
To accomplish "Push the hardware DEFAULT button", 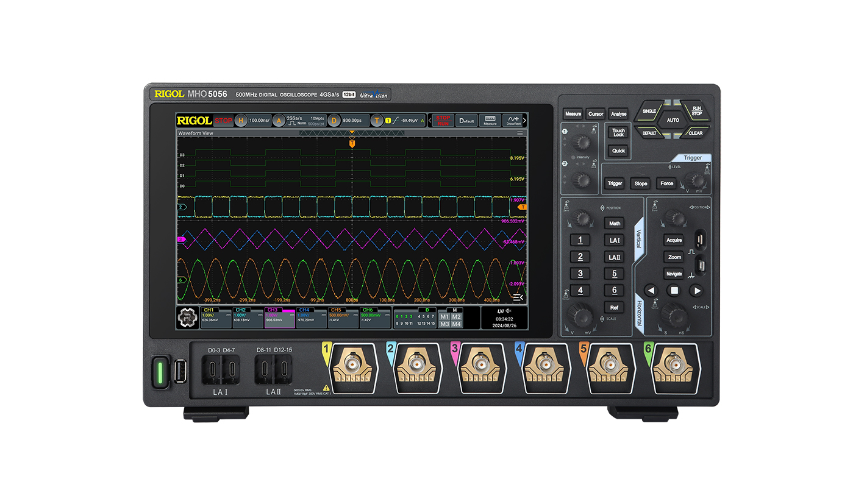I will [649, 133].
